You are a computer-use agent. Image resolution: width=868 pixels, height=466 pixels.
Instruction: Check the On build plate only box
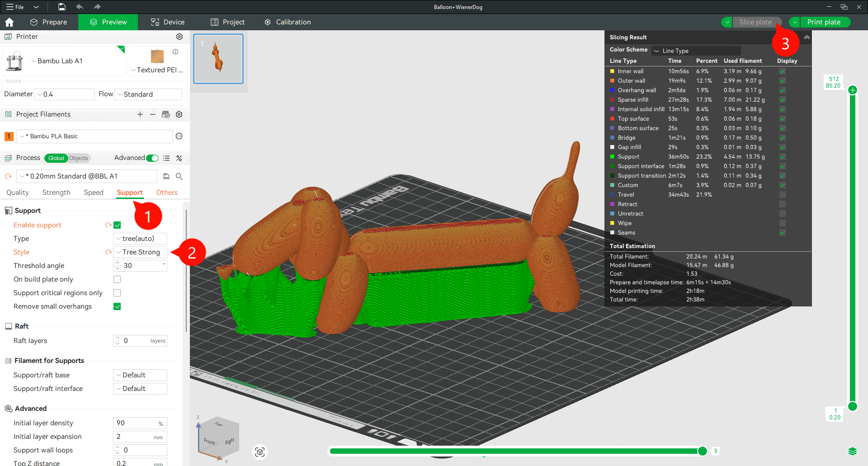[117, 279]
